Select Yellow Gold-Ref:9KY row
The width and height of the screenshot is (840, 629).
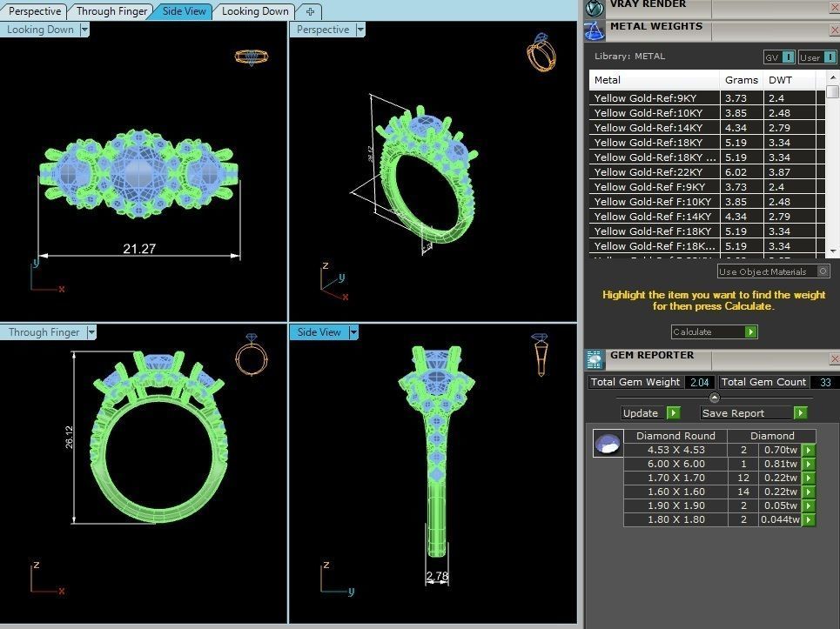[707, 98]
